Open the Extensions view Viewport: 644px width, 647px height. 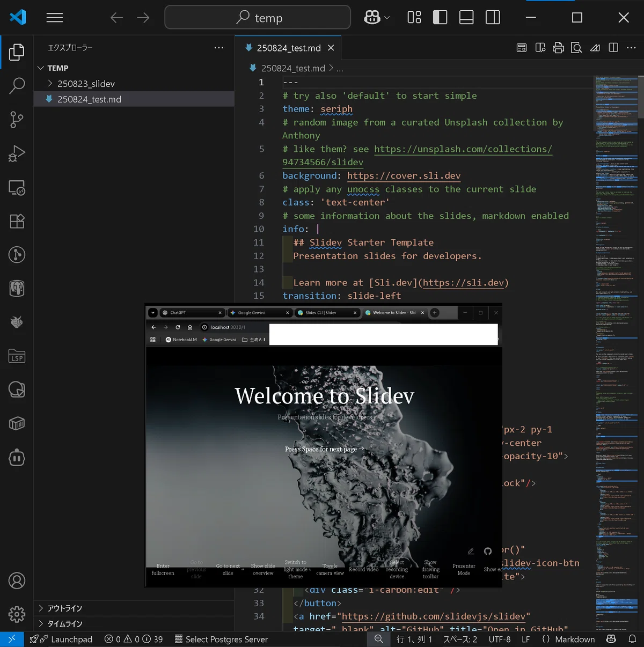(x=17, y=221)
